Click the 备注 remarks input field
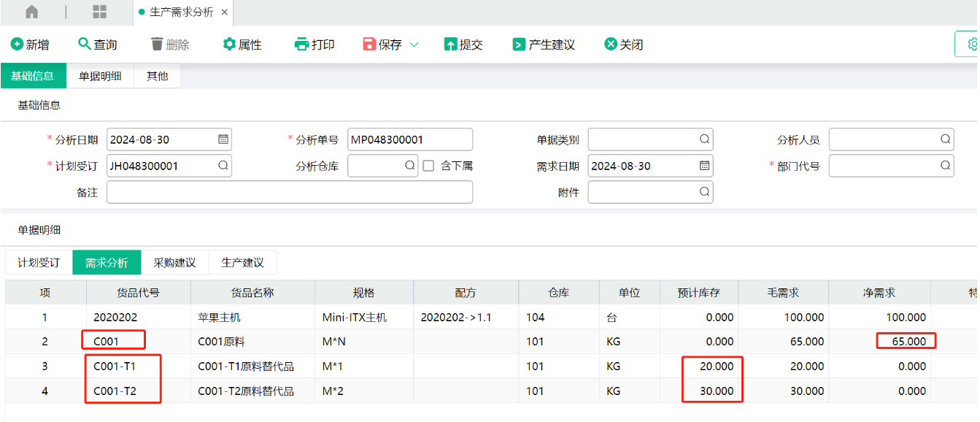The width and height of the screenshot is (980, 422). (x=290, y=192)
